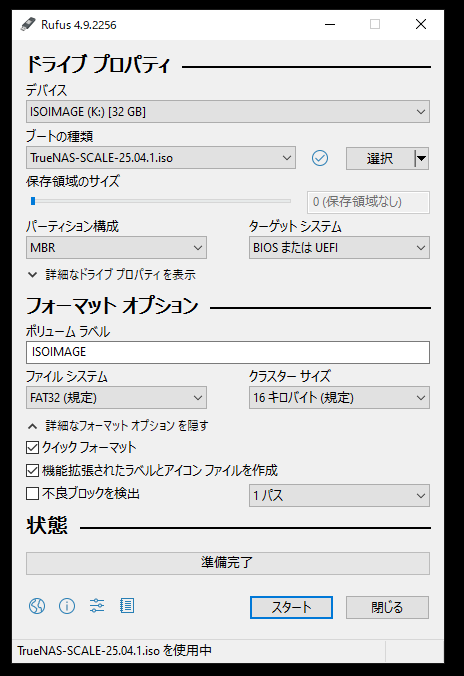Click the checksum checkmark icon
The width and height of the screenshot is (464, 676).
tap(320, 158)
